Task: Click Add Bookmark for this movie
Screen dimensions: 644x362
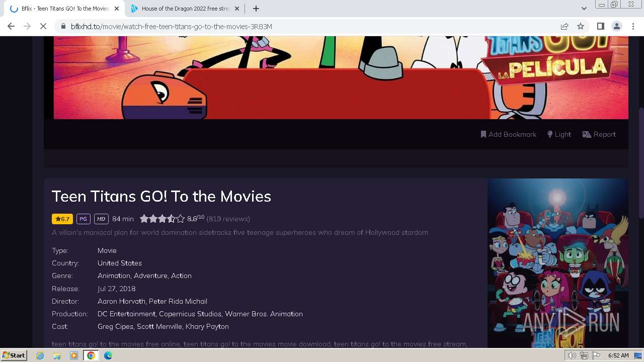Action: [x=508, y=134]
